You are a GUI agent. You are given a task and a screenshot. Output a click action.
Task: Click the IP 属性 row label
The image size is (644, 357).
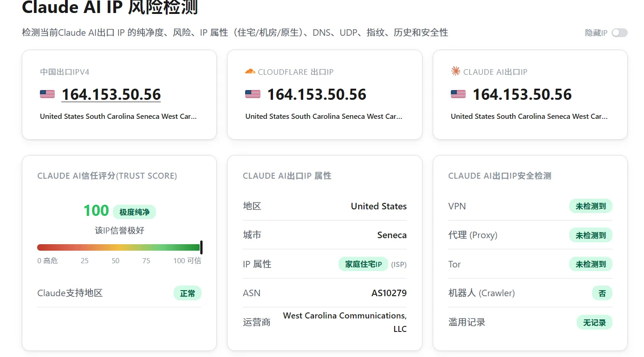257,264
